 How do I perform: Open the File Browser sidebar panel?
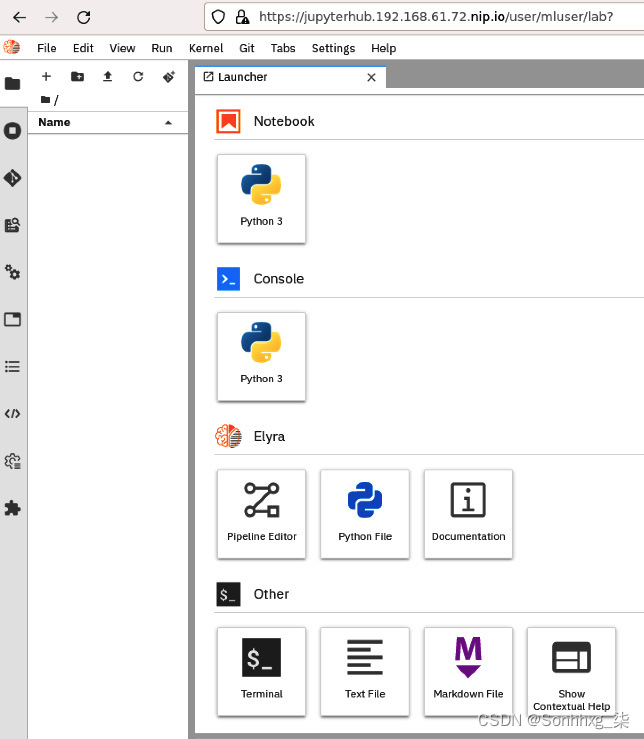(13, 84)
